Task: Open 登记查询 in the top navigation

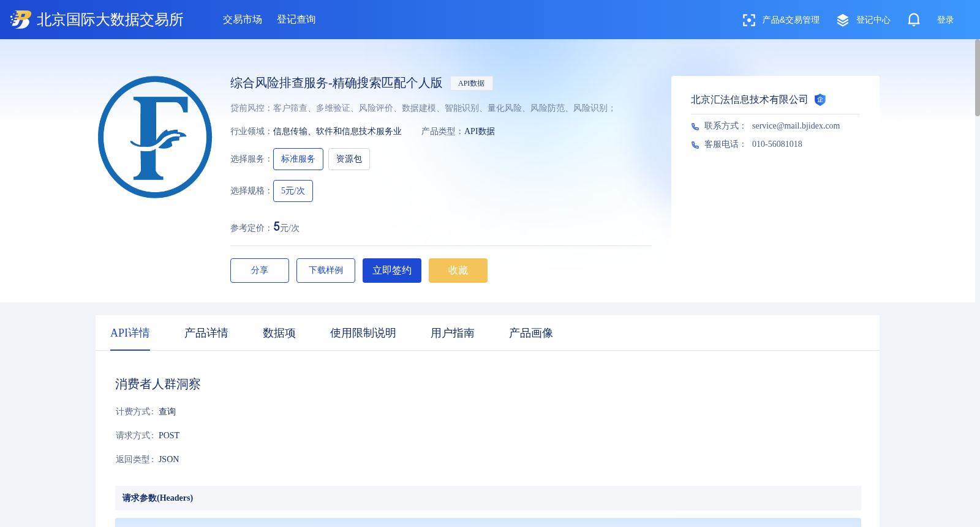Action: point(296,20)
